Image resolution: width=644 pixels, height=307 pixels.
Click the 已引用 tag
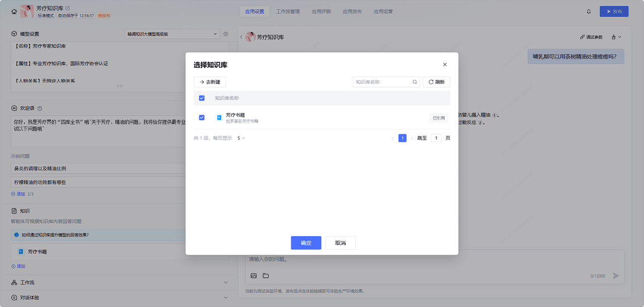pos(439,118)
